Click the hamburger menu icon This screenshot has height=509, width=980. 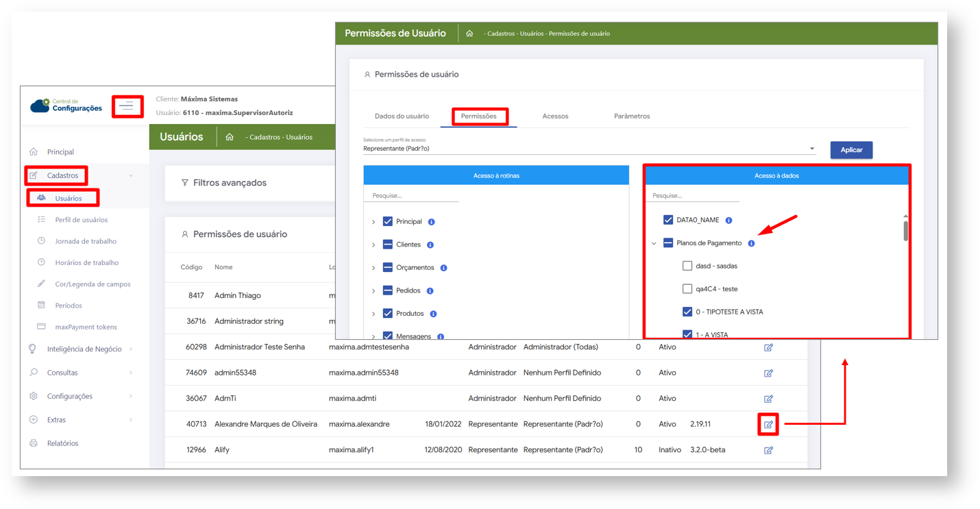pos(127,106)
